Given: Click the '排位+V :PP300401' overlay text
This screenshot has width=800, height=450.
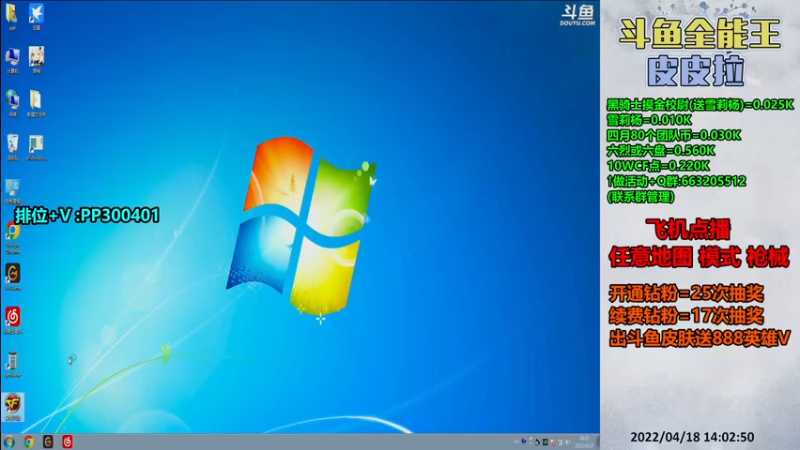Looking at the screenshot, I should [x=87, y=215].
